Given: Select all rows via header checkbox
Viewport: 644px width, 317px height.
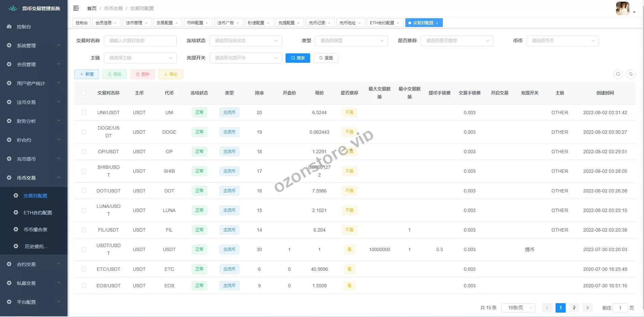Looking at the screenshot, I should pyautogui.click(x=84, y=93).
